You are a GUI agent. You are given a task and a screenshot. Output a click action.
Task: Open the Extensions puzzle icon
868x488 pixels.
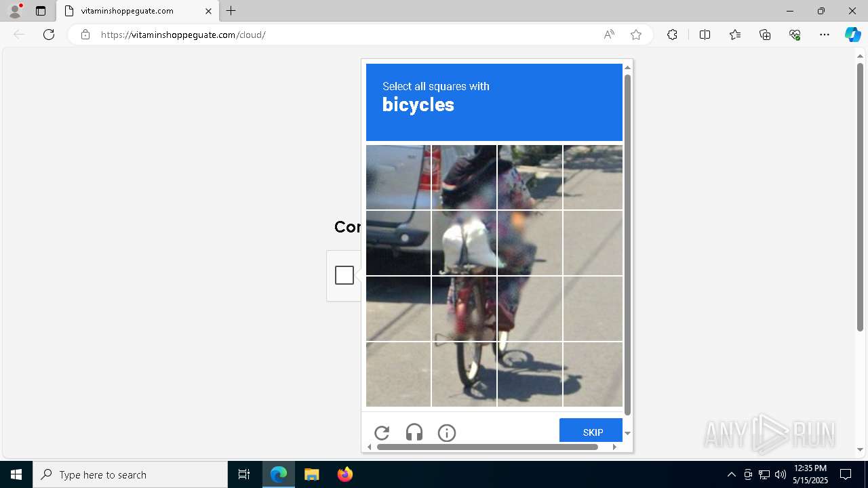coord(672,35)
